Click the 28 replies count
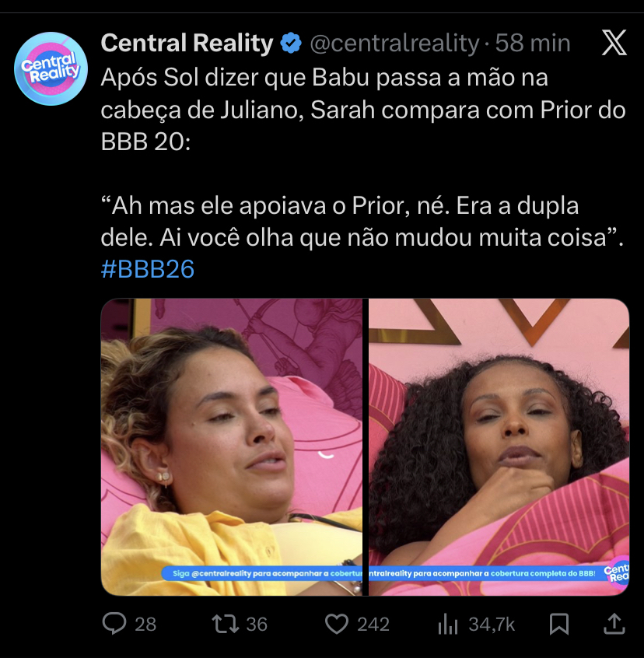Image resolution: width=644 pixels, height=658 pixels. 145,625
